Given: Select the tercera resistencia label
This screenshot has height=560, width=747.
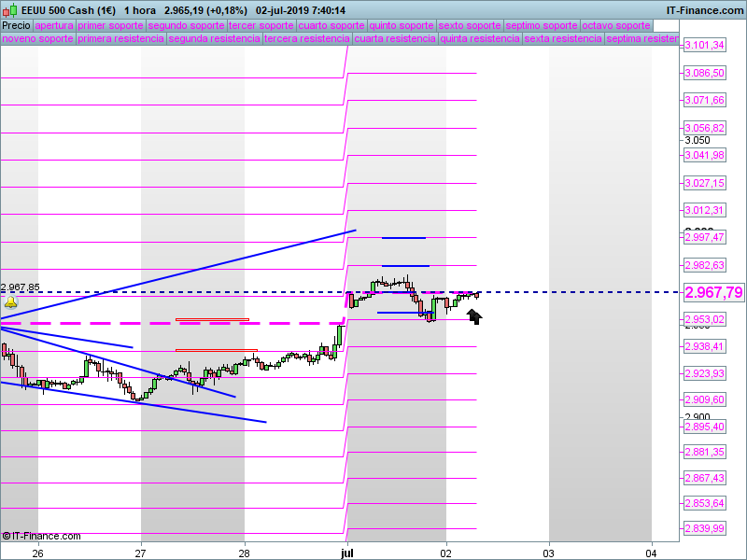Looking at the screenshot, I should pyautogui.click(x=307, y=38).
